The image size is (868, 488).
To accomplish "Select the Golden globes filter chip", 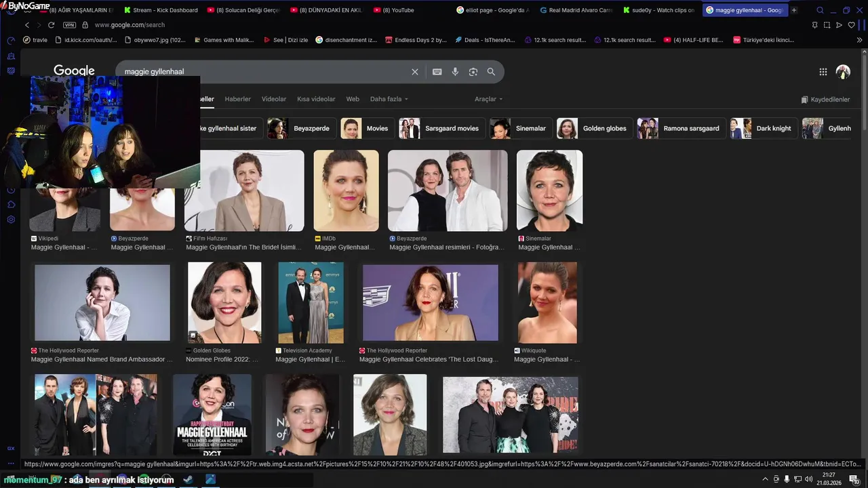I will point(594,128).
